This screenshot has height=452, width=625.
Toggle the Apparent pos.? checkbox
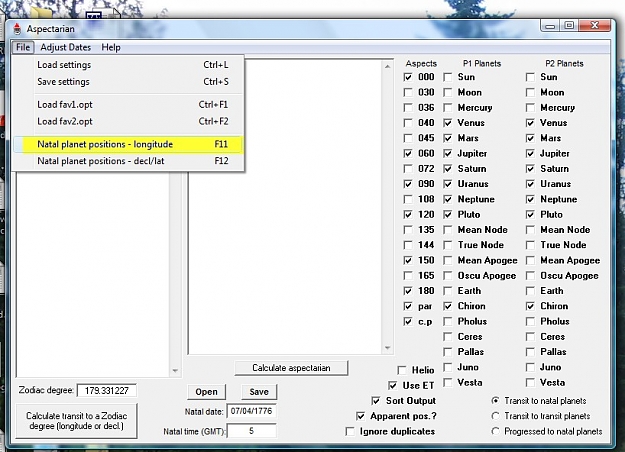click(360, 416)
